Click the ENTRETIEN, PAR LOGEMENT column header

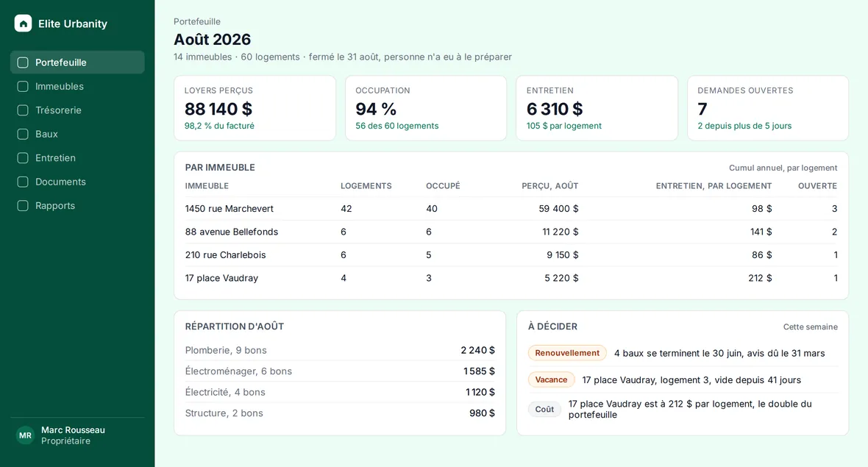(714, 186)
